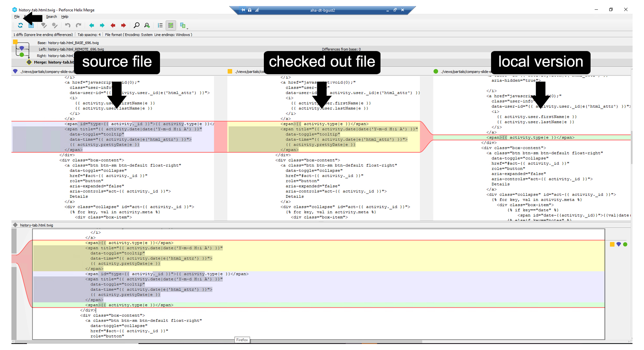Image resolution: width=644 pixels, height=350 pixels.
Task: Open the Find tool magnifier
Action: tap(136, 25)
